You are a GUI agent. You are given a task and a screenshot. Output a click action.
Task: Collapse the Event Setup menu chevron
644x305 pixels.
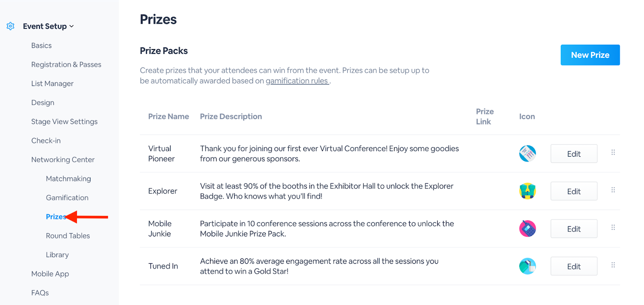coord(72,26)
